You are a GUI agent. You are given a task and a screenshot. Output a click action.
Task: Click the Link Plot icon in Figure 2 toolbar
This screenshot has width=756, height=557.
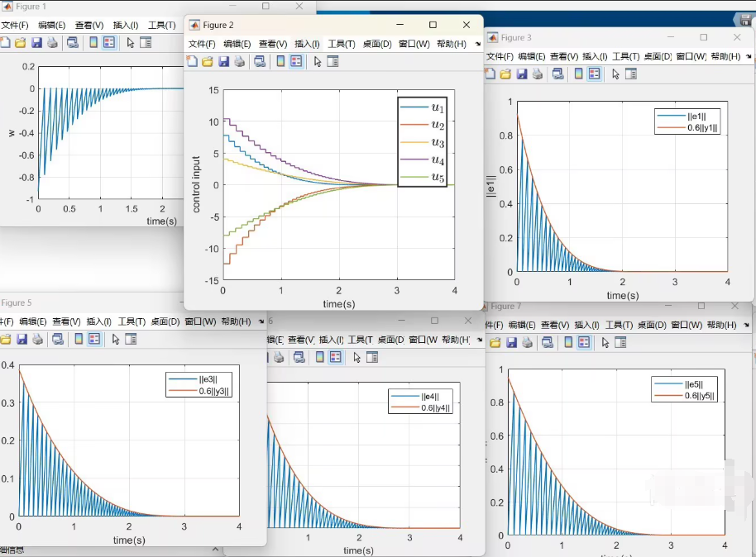pyautogui.click(x=260, y=62)
